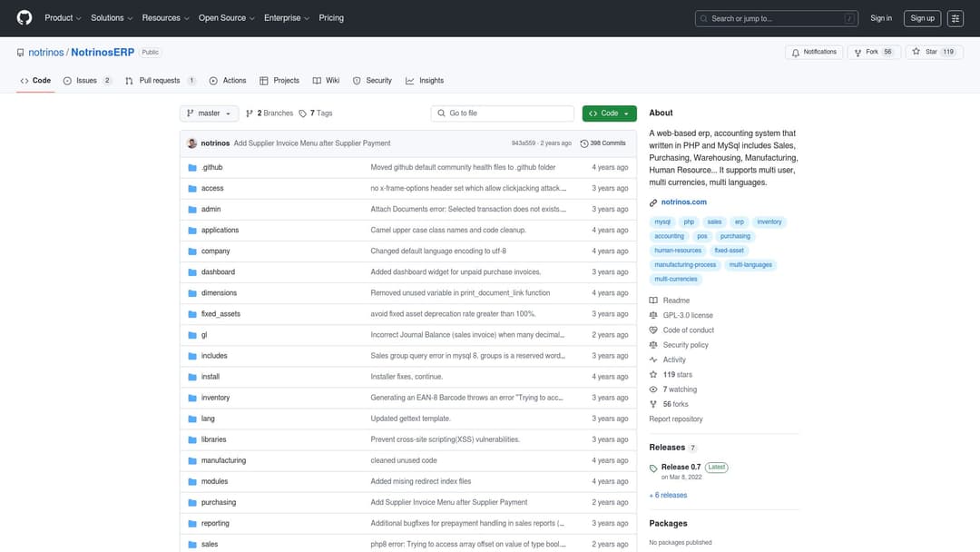Click the tag icon next to Release 0.7
980x552 pixels.
[653, 468]
